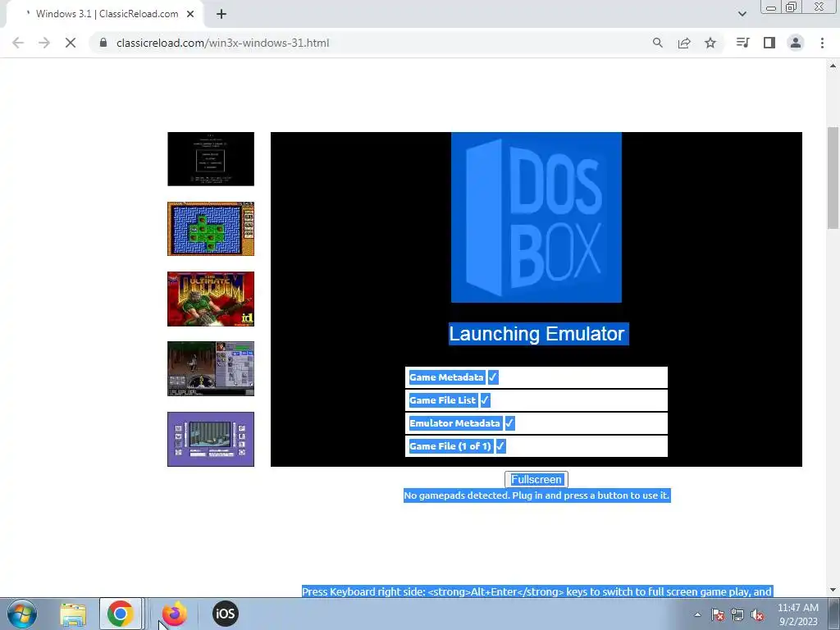Open the purple framed game thumbnail

[x=211, y=439]
